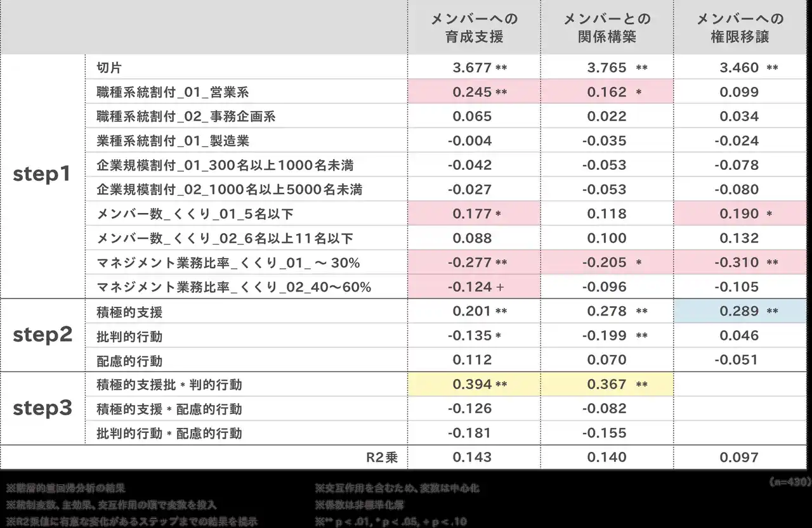Image resolution: width=812 pixels, height=528 pixels.
Task: Select the yellow 0.394 highlighted cell
Action: click(x=473, y=384)
